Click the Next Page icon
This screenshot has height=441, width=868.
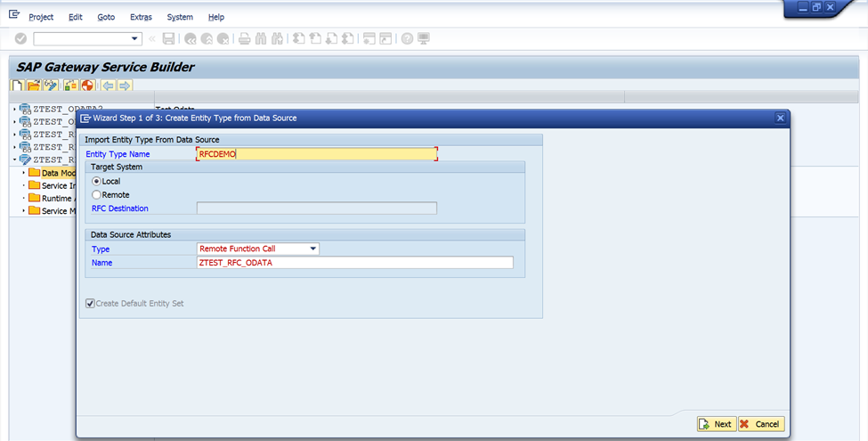click(331, 39)
